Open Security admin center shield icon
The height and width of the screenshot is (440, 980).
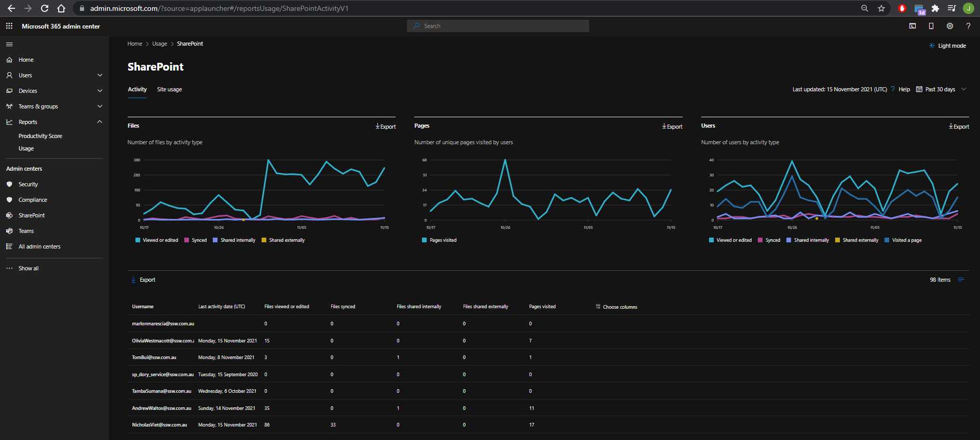tap(9, 184)
